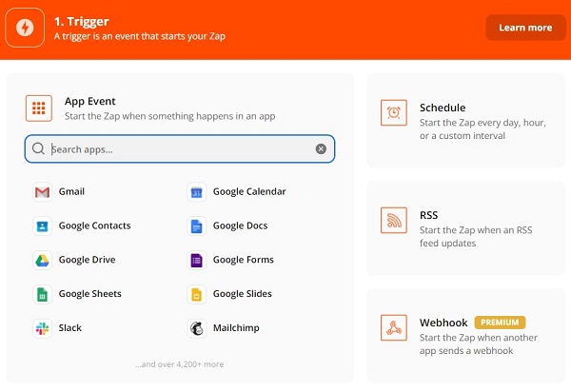The image size is (571, 392).
Task: Click the "and over 4,200+ more" text
Action: coord(180,364)
